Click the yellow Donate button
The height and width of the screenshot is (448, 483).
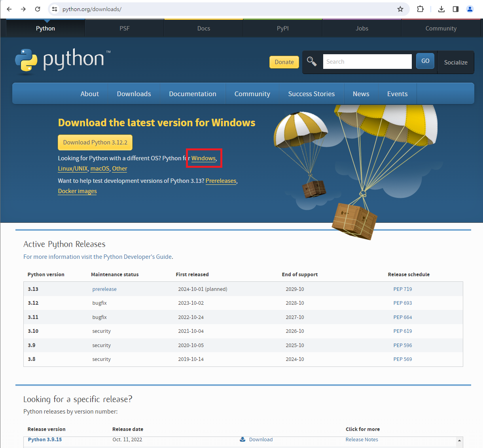pyautogui.click(x=284, y=62)
